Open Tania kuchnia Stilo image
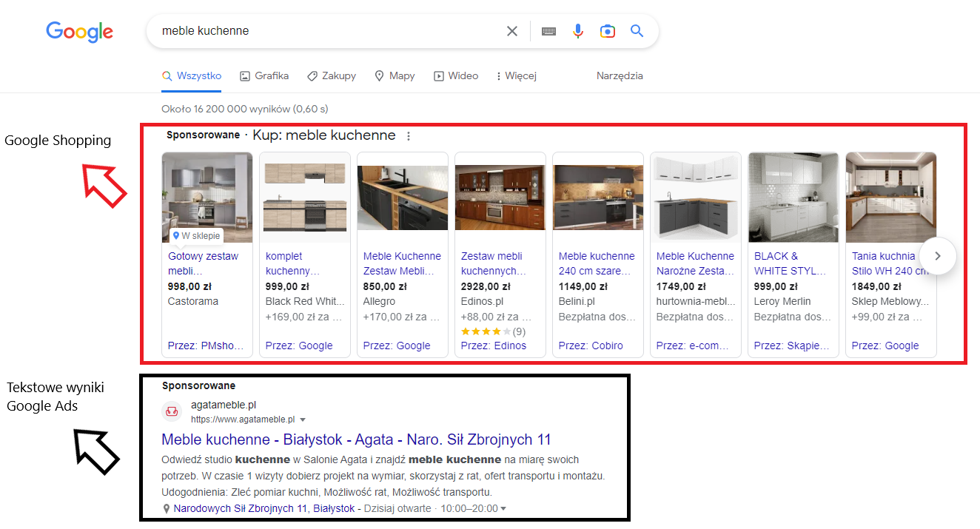Viewport: 980px width, 529px height. click(891, 197)
